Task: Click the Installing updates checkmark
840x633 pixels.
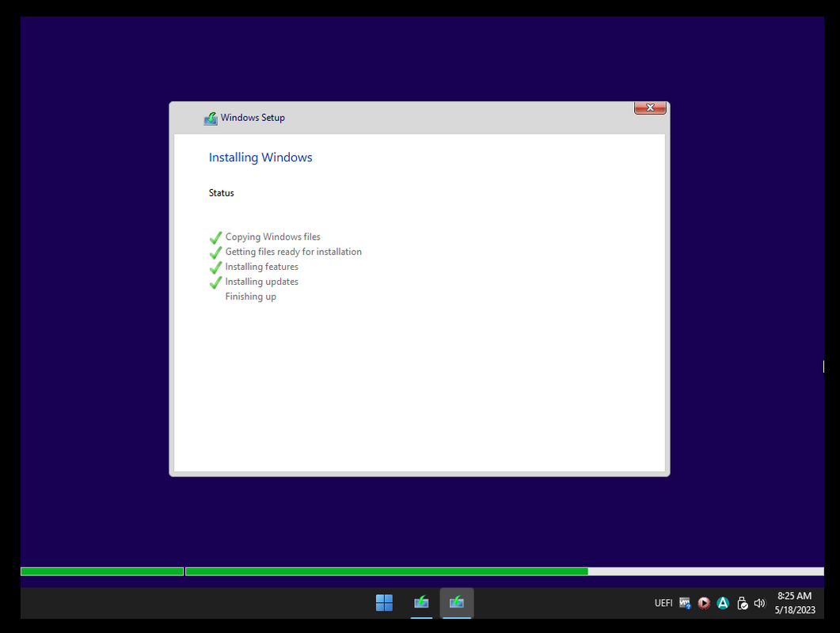Action: [215, 282]
